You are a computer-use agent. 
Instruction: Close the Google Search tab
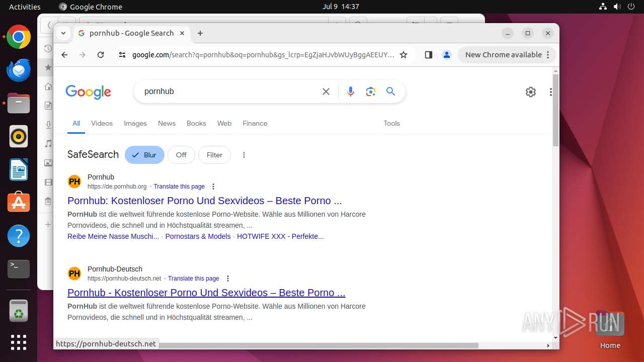pyautogui.click(x=182, y=33)
